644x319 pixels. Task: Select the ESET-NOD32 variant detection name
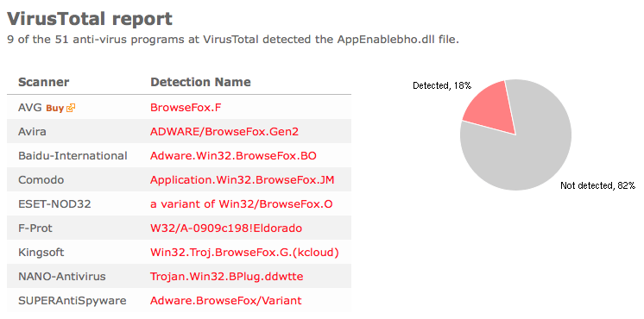coord(242,204)
